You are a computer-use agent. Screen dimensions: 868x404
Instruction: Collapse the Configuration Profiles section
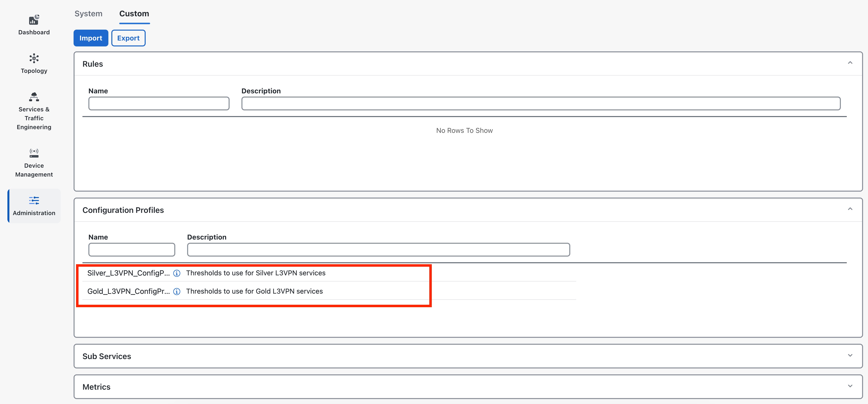pyautogui.click(x=850, y=209)
